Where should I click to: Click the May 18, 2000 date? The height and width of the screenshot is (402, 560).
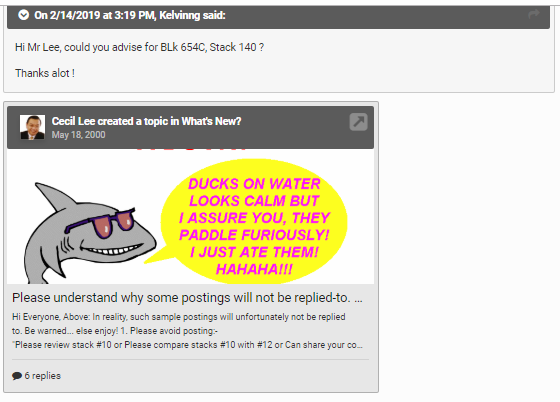(x=79, y=135)
